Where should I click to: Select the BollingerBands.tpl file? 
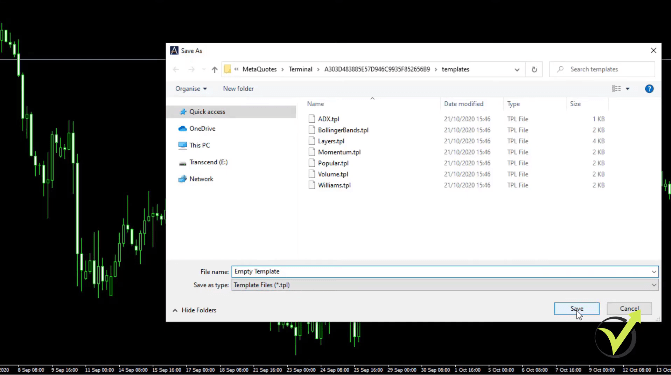[343, 130]
